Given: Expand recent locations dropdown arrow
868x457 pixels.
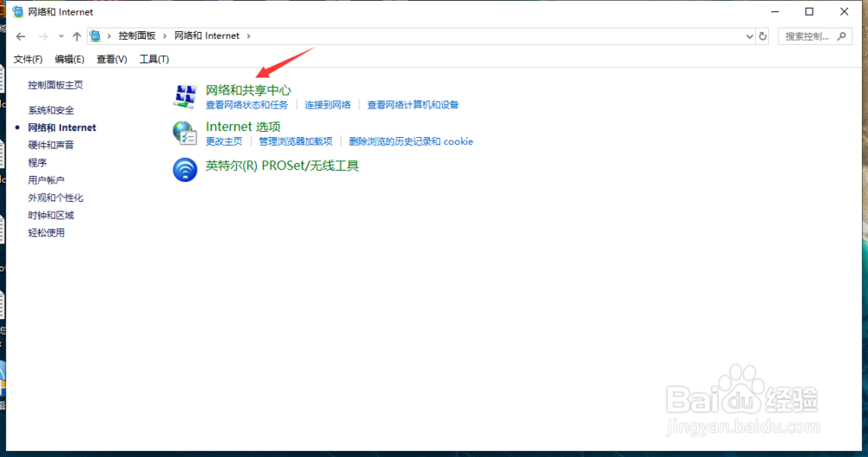Looking at the screenshot, I should point(61,36).
